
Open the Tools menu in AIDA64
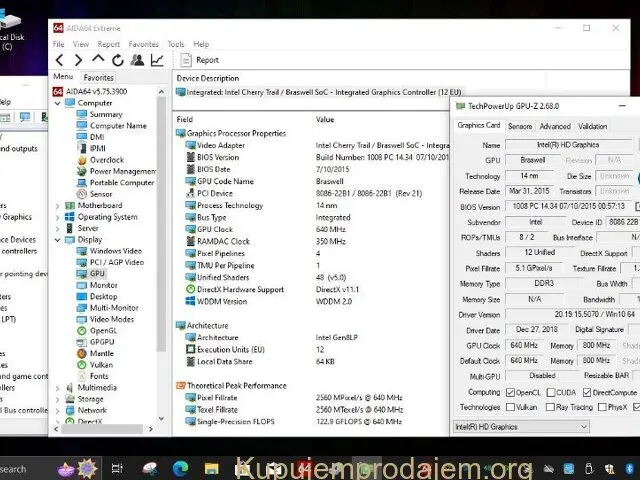click(176, 44)
